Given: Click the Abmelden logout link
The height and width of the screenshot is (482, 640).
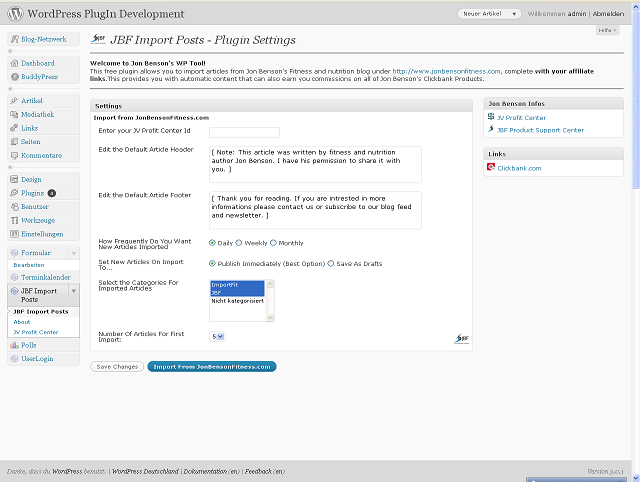Looking at the screenshot, I should point(608,14).
